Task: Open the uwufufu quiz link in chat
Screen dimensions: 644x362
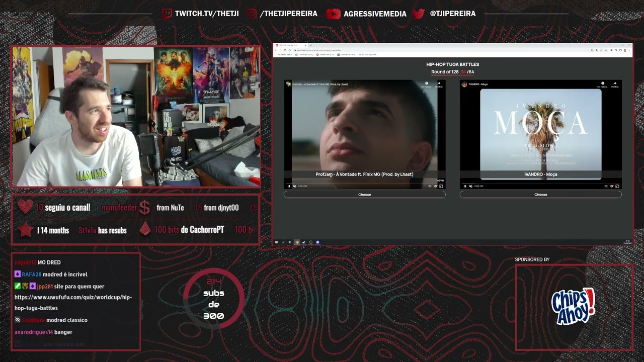Action: coord(73,303)
